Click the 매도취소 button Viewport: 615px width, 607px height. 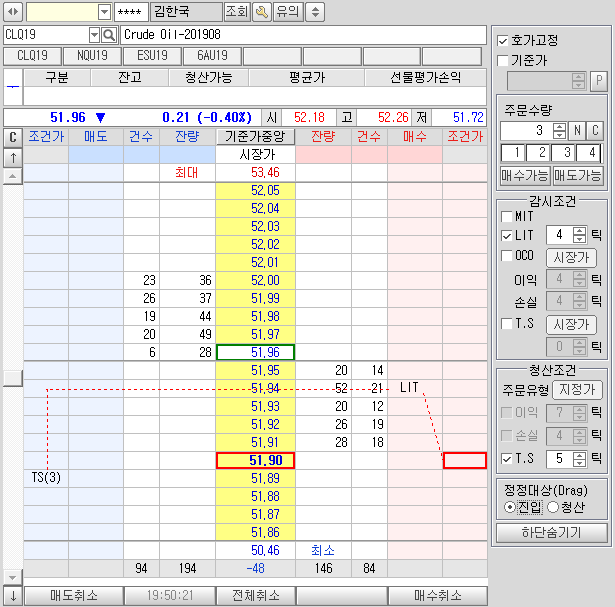coord(74,596)
